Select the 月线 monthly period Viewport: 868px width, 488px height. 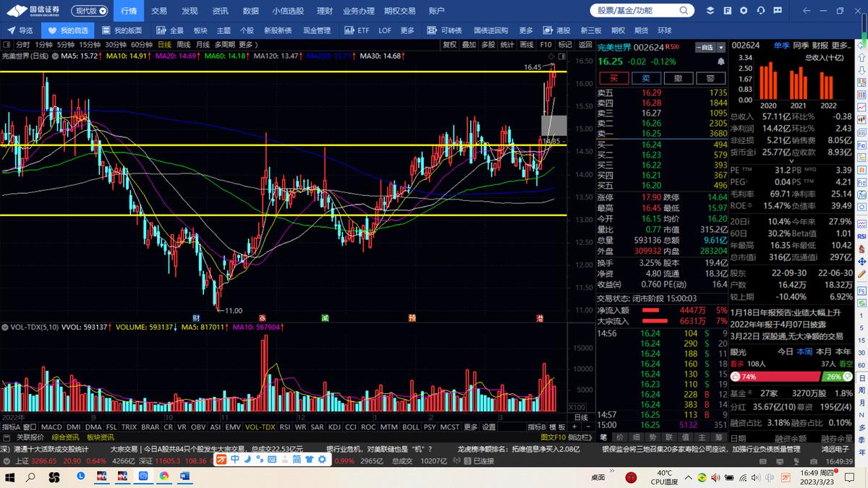tap(203, 45)
